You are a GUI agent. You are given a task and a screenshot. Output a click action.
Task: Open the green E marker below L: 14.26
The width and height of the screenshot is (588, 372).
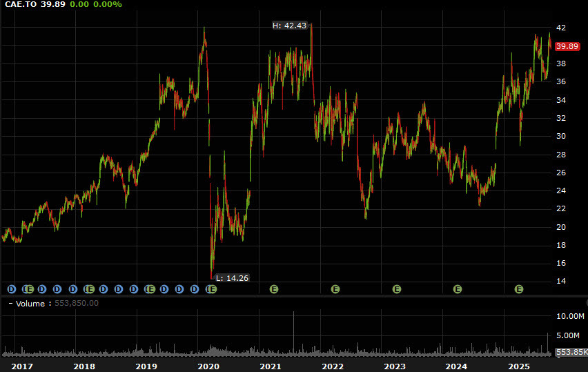(x=213, y=289)
